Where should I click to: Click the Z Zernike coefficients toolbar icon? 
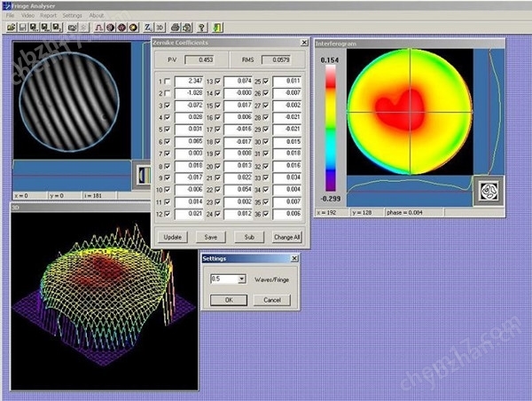point(147,28)
